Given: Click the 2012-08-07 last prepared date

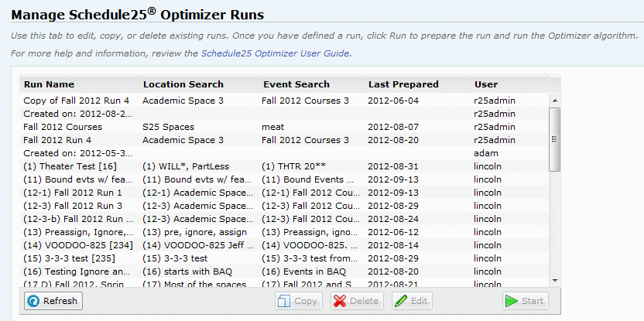Looking at the screenshot, I should point(393,127).
